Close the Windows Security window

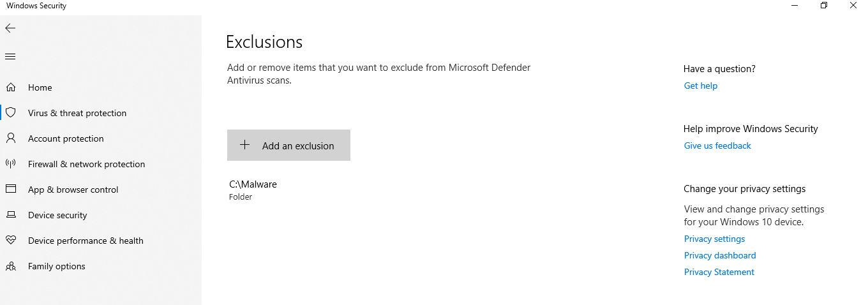pos(853,6)
